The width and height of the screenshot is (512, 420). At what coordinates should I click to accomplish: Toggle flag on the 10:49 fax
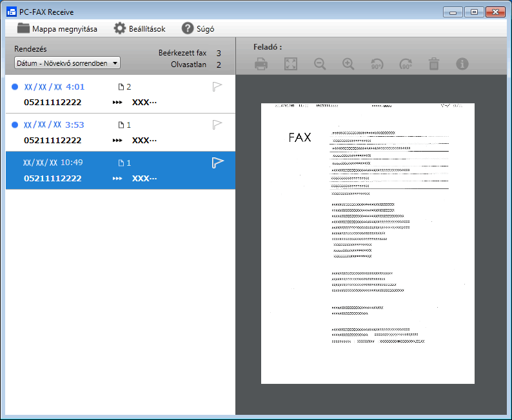[217, 163]
